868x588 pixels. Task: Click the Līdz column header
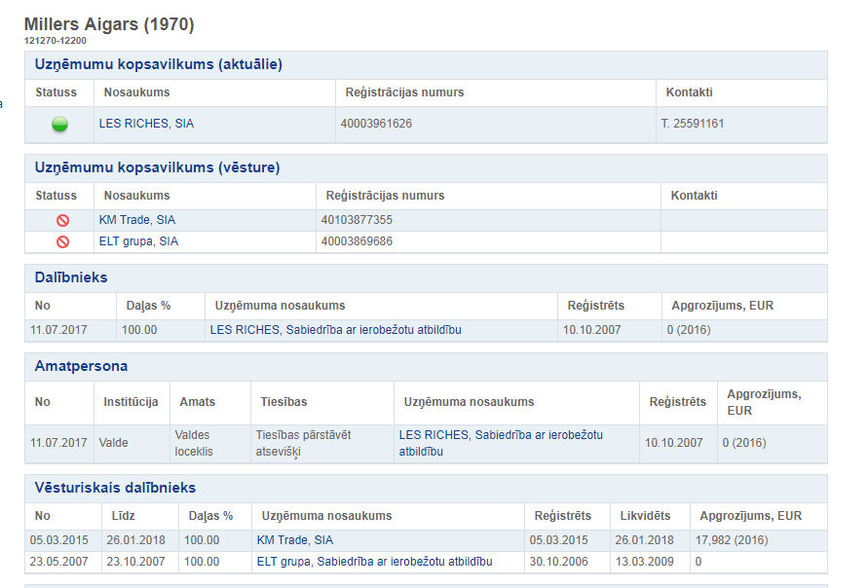point(123,516)
